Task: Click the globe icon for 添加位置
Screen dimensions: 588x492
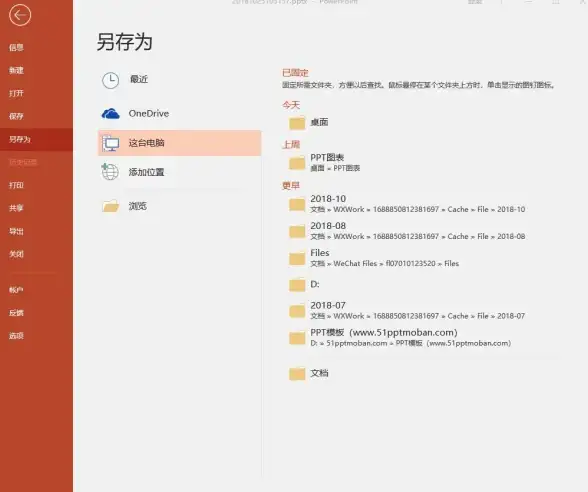Action: [110, 172]
